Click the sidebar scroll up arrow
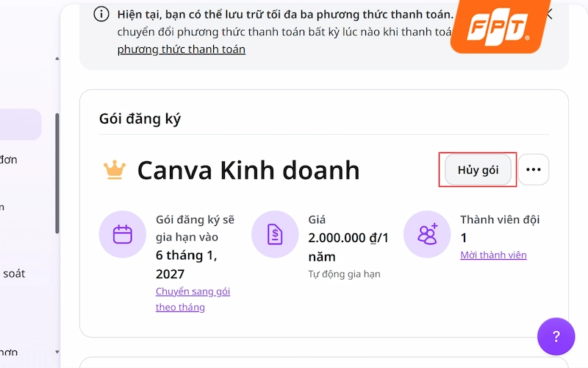Image resolution: width=588 pixels, height=368 pixels. pos(57,59)
